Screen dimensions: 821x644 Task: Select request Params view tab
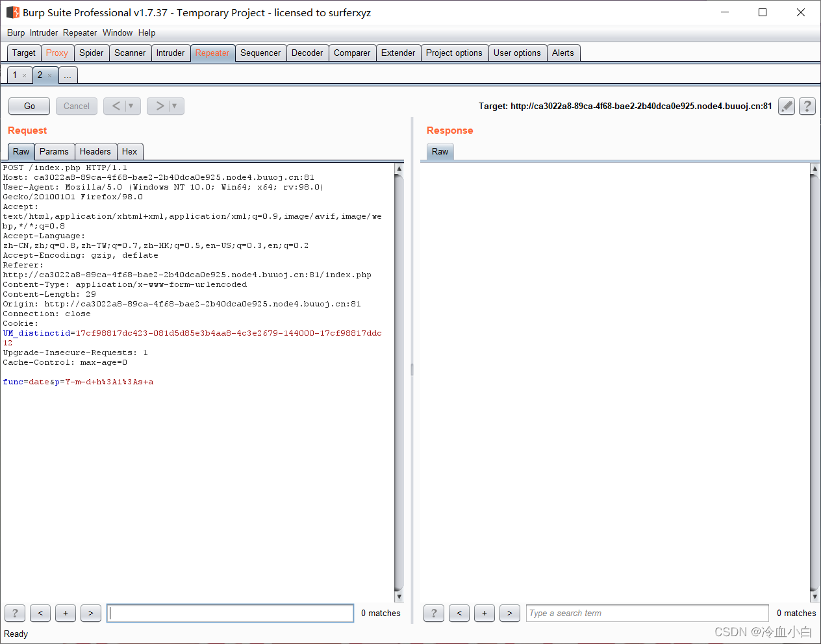54,151
